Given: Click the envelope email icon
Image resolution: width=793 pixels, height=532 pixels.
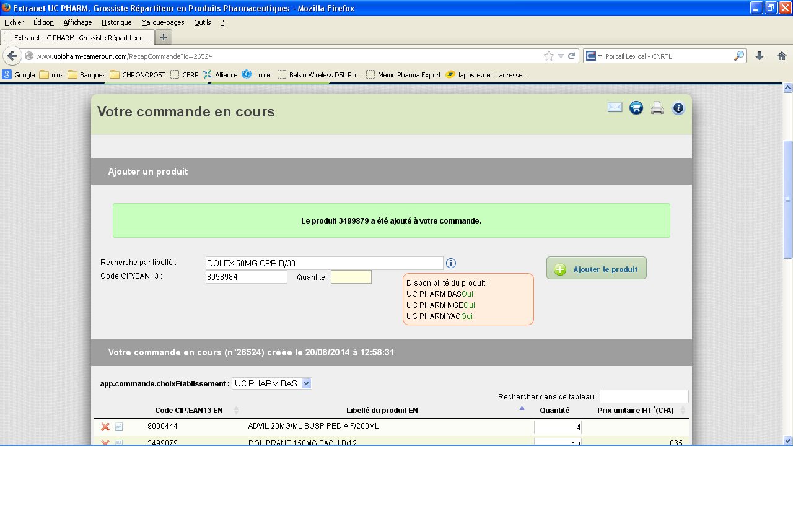Looking at the screenshot, I should [615, 108].
